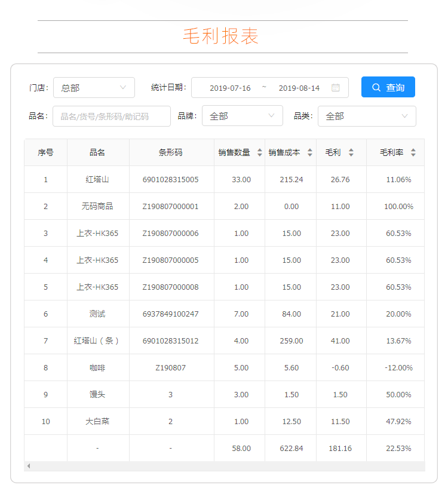Click the 品名 search input field
The image size is (448, 500).
(x=111, y=116)
